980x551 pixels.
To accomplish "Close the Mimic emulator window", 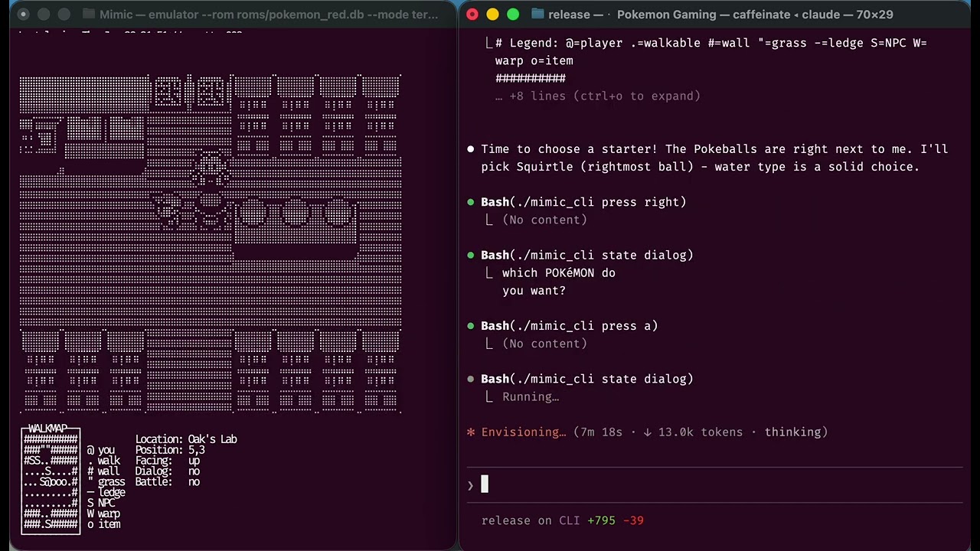I will [x=23, y=14].
